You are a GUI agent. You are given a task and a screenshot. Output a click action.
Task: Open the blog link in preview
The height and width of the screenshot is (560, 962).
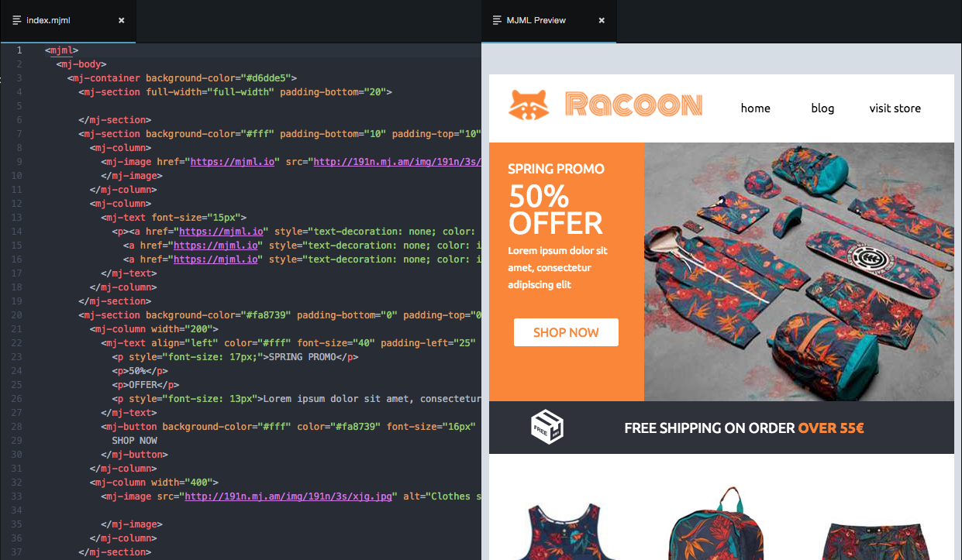point(822,108)
